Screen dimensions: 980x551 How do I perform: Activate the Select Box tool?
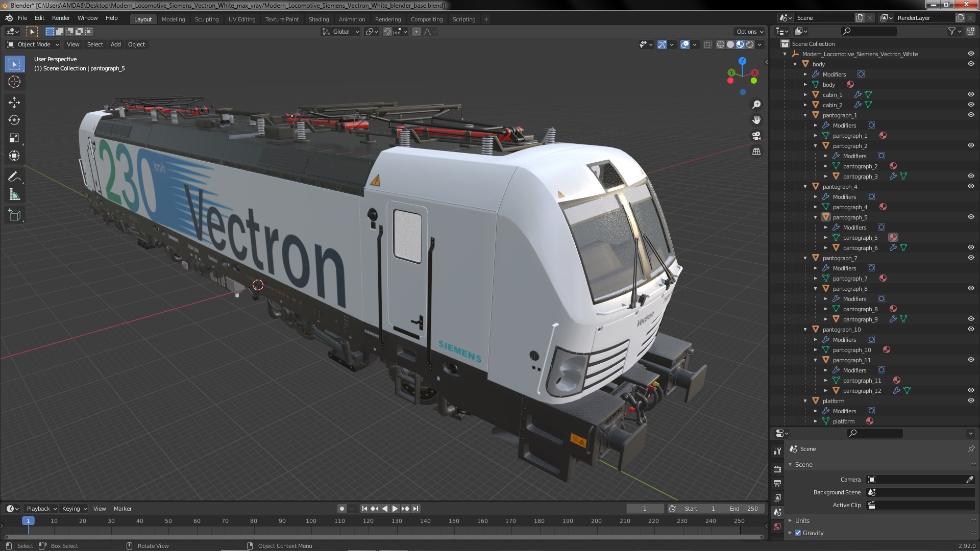(x=14, y=64)
